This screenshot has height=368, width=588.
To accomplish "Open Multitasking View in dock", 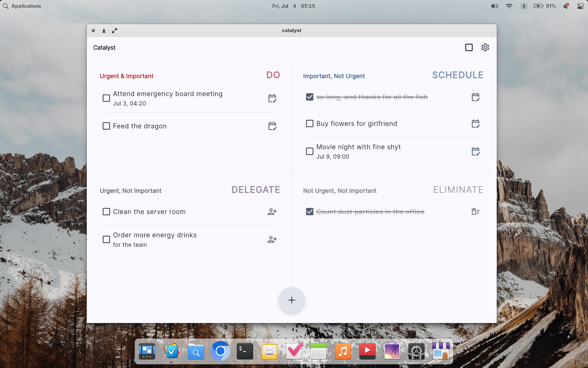I will (147, 351).
